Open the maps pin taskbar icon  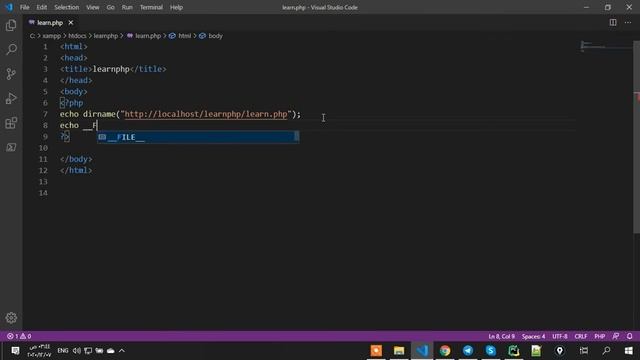[x=560, y=351]
